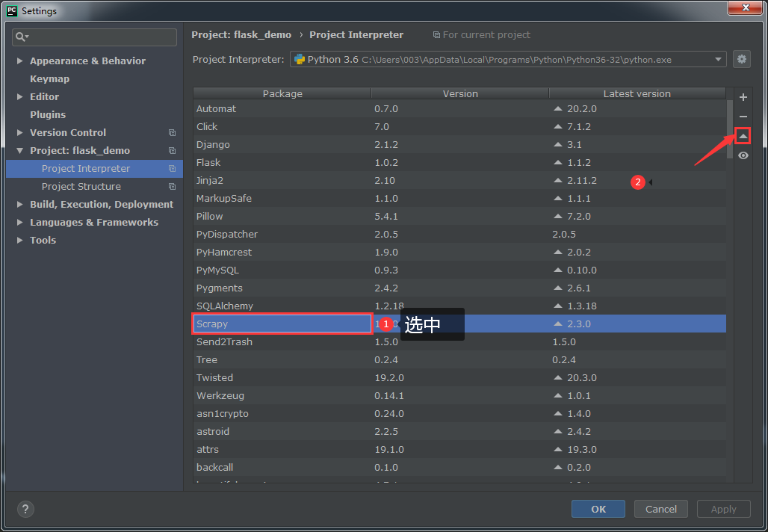Select Project Structure in the sidebar
768x532 pixels.
(95, 187)
